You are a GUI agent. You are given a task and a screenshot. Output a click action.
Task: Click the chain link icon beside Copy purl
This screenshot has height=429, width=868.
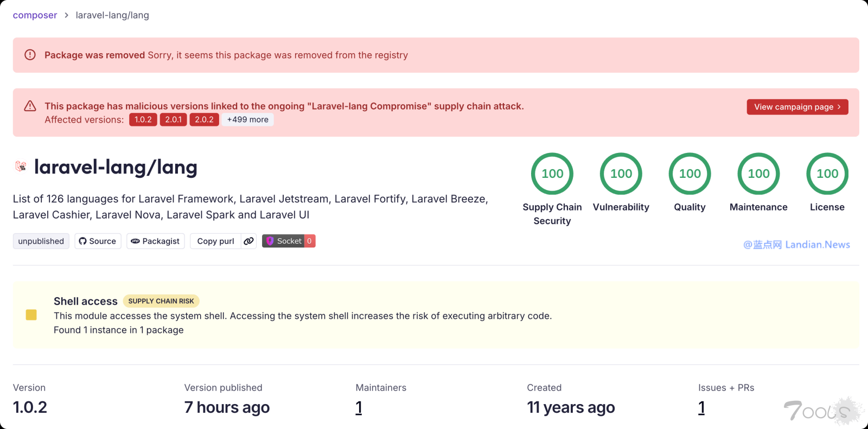coord(249,241)
